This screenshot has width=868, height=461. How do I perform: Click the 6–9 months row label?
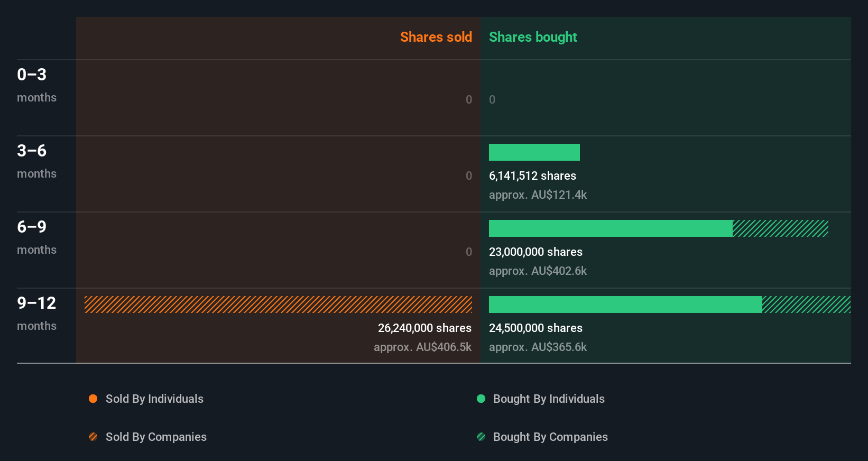[x=36, y=237]
